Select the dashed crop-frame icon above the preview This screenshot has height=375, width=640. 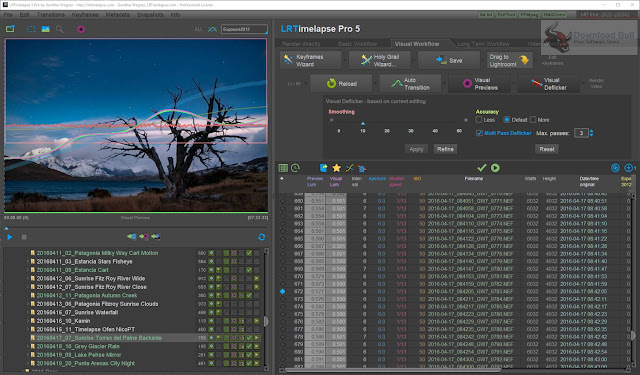(31, 29)
